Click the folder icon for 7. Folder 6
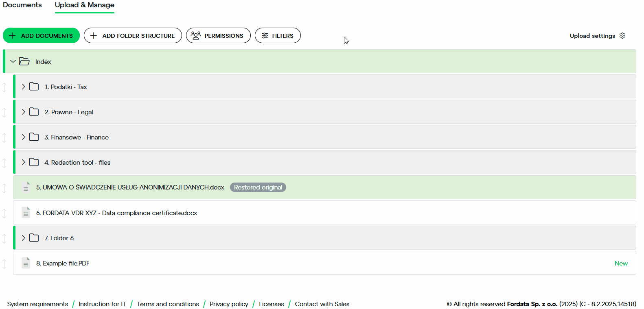This screenshot has height=309, width=644. tap(34, 238)
